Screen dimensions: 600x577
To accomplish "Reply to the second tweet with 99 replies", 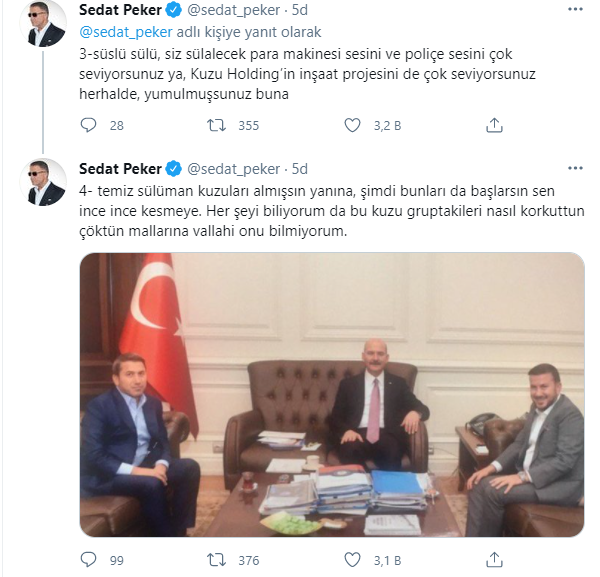I will [88, 560].
